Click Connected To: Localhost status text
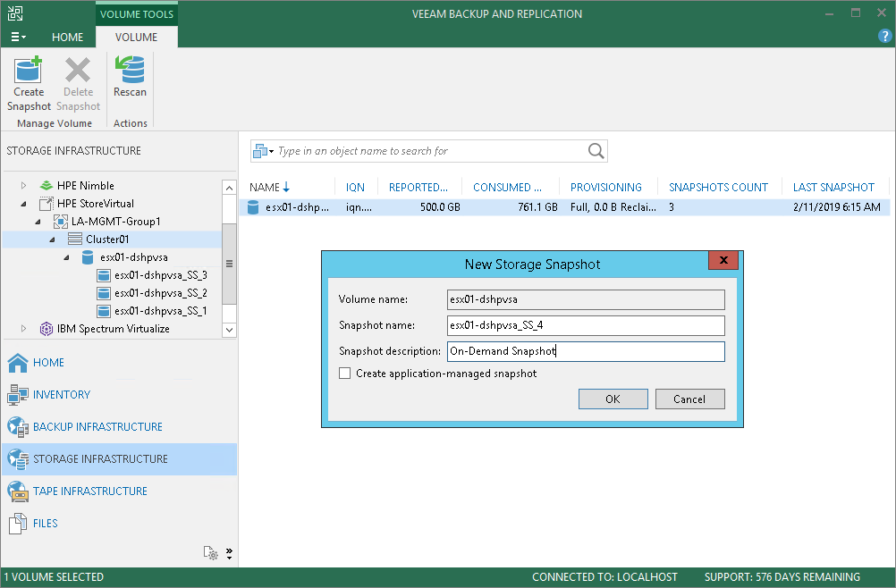 tap(604, 577)
